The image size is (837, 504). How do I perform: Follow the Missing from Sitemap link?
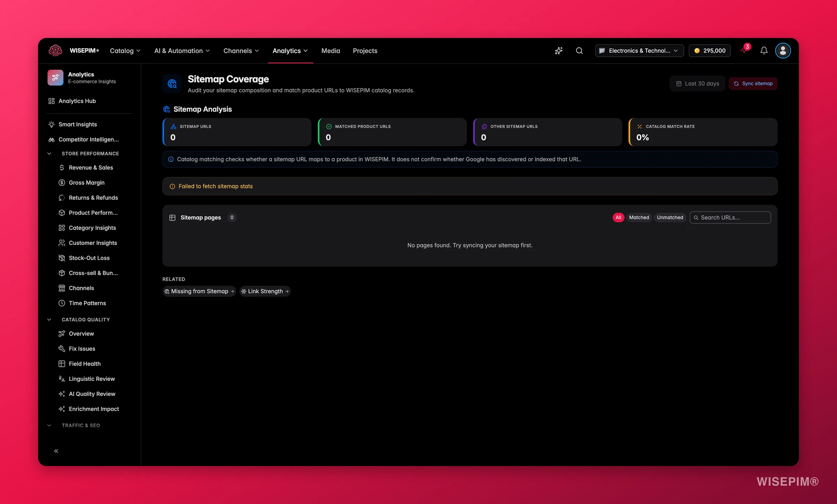coord(199,291)
